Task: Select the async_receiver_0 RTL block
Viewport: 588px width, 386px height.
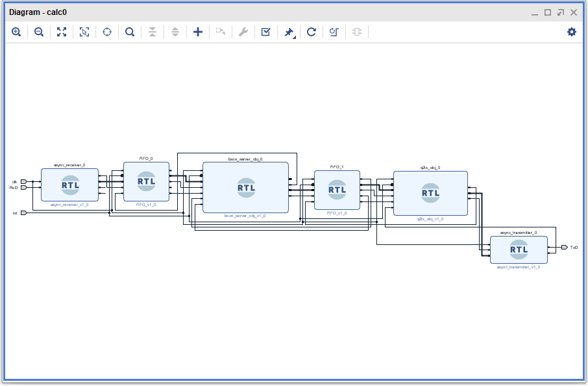Action: (x=70, y=185)
